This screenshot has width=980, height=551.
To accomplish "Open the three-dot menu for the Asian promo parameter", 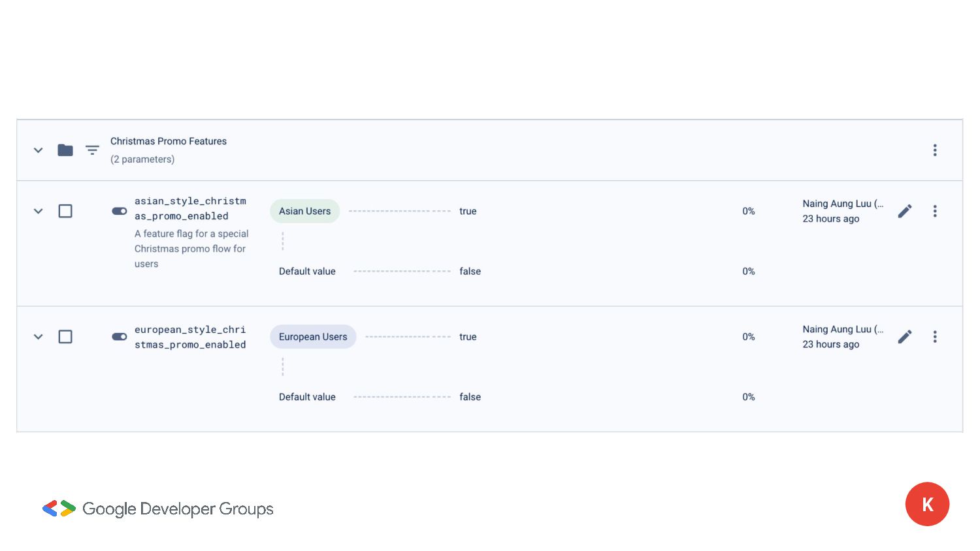I will coord(935,211).
